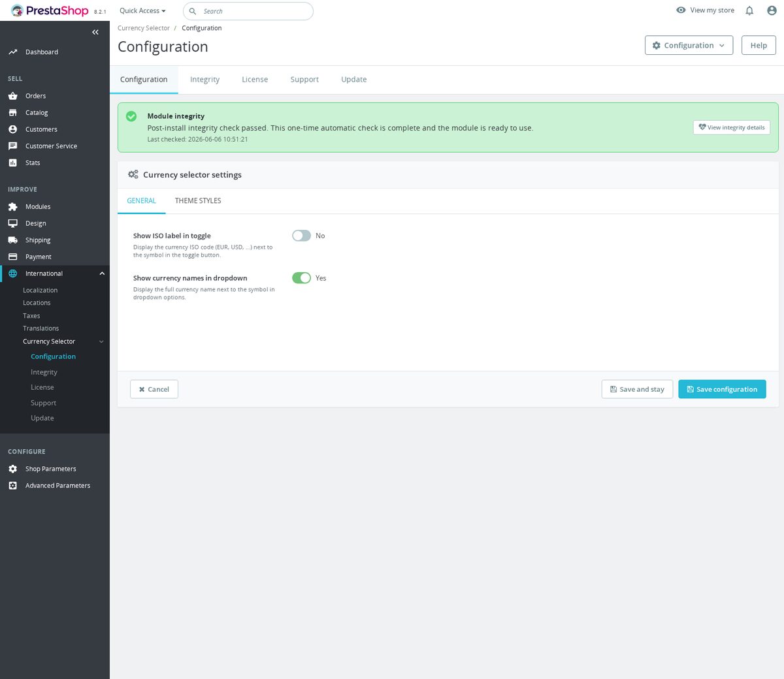Click the View my store link
This screenshot has height=679, width=784.
[705, 10]
